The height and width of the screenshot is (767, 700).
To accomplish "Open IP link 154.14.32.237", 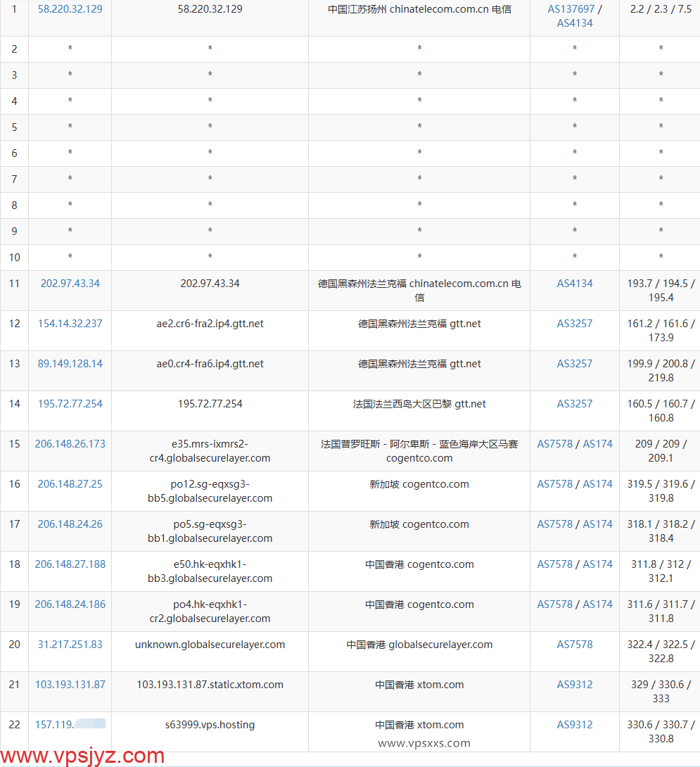I will [x=70, y=324].
